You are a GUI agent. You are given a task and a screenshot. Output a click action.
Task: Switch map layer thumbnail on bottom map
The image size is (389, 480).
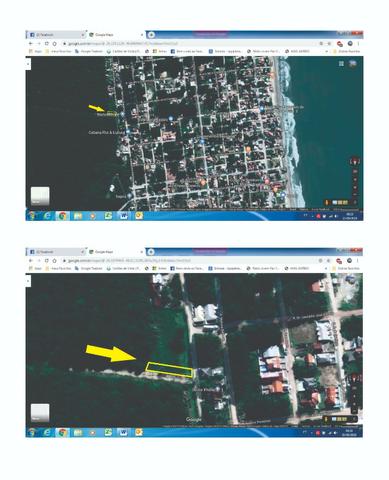[x=40, y=413]
